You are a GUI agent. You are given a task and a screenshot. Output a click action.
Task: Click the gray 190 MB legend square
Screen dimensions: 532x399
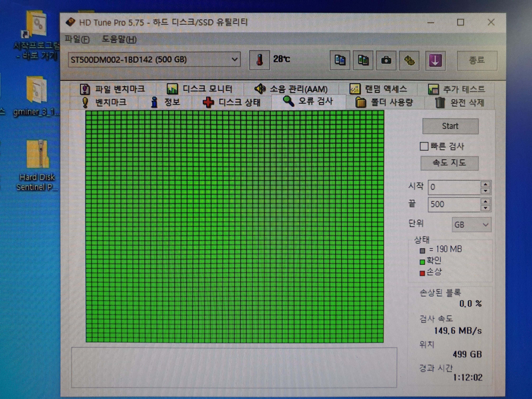pyautogui.click(x=422, y=251)
